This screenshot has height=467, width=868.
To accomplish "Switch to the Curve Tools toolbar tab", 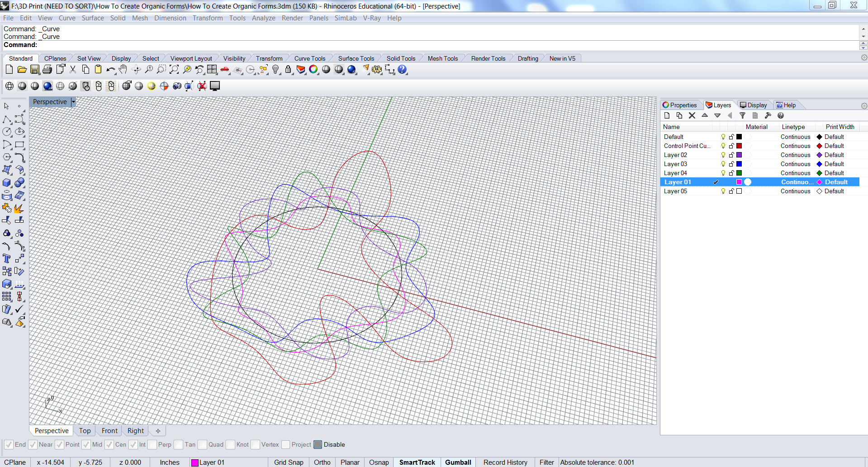I will click(x=310, y=58).
